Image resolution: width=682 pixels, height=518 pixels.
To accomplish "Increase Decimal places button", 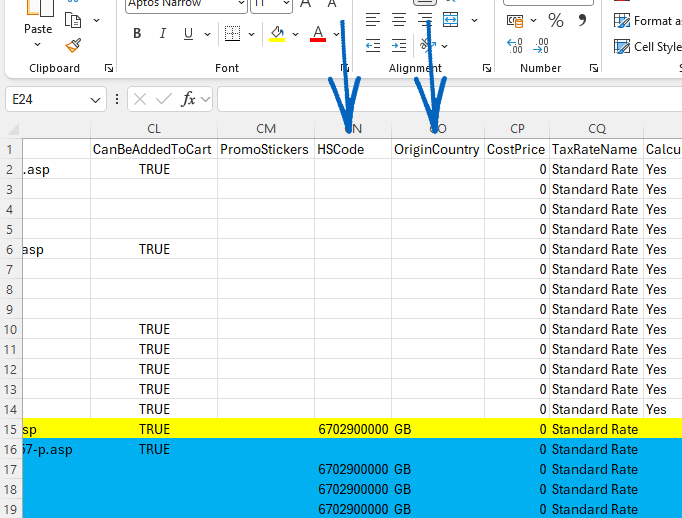I will (515, 45).
